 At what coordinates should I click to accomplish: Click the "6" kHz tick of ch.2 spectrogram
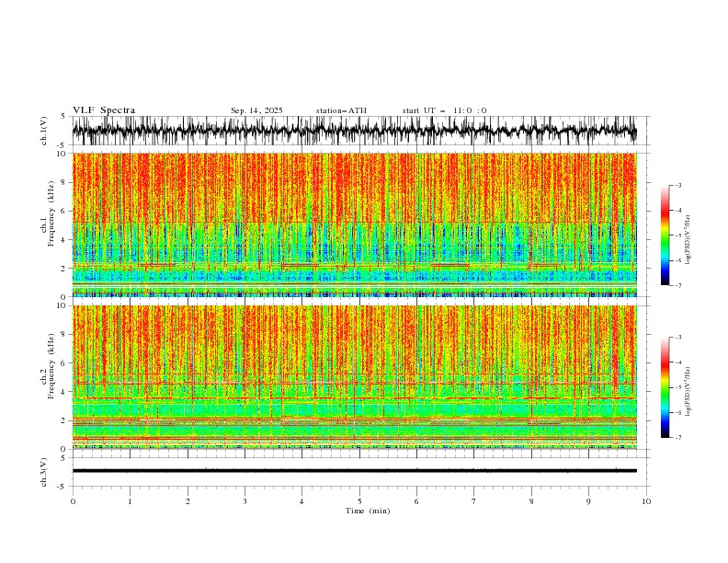click(64, 363)
